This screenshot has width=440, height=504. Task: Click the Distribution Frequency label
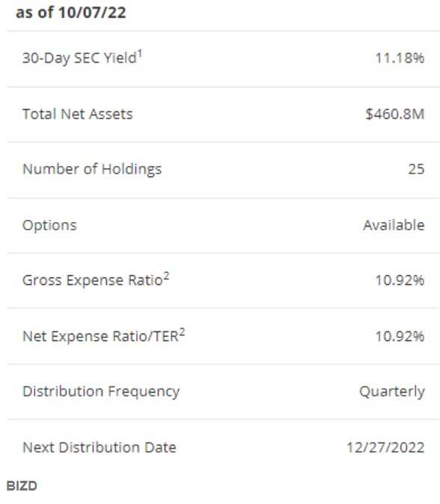[x=101, y=392]
